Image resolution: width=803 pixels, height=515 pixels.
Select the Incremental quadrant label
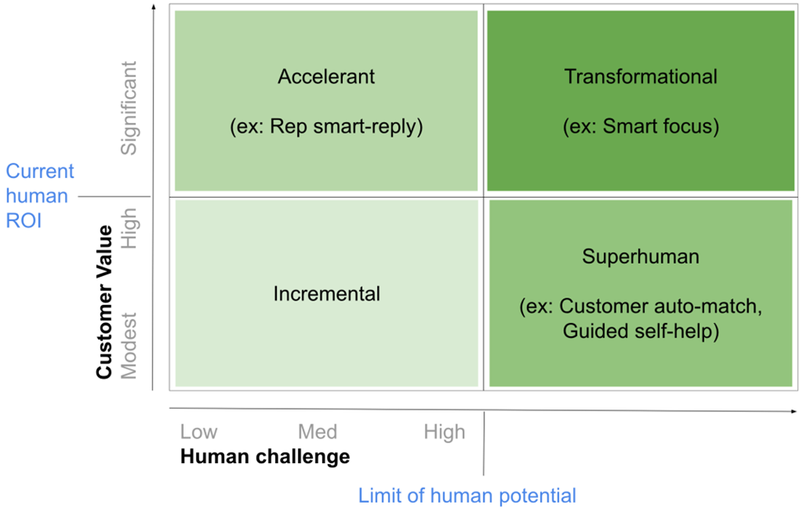click(326, 294)
